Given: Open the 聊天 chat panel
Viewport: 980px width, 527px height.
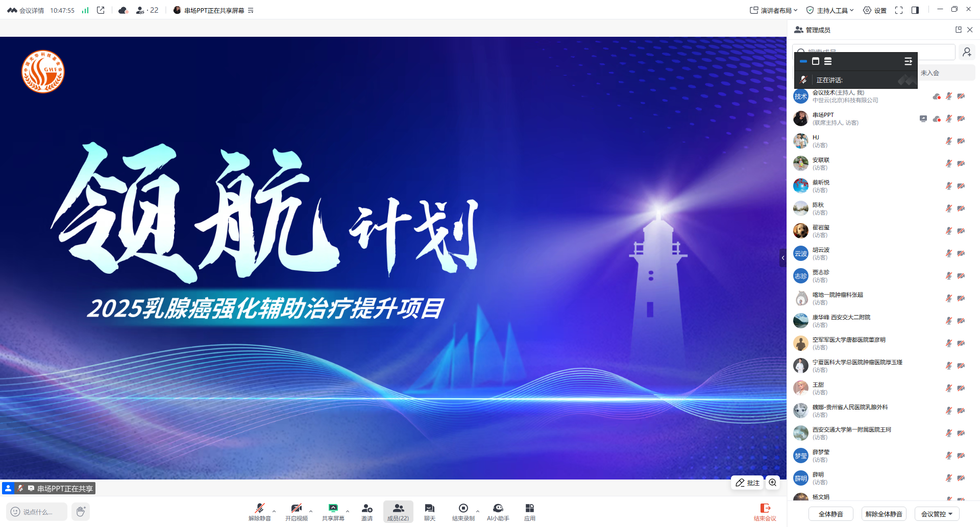Looking at the screenshot, I should [429, 511].
